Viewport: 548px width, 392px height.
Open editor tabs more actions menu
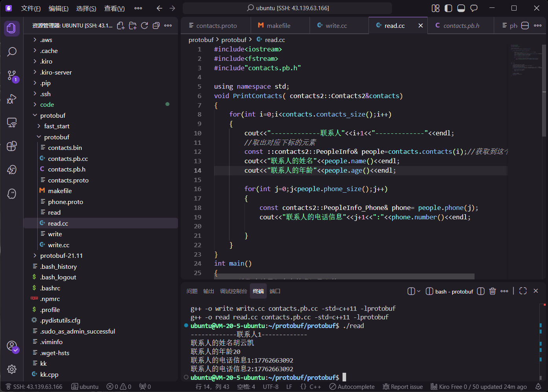[x=538, y=26]
